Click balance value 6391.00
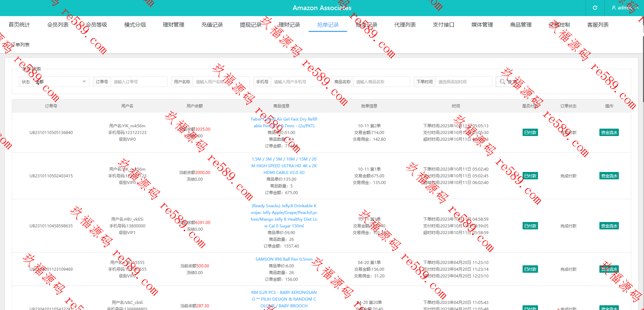Image resolution: width=644 pixels, height=310 pixels. 203,222
